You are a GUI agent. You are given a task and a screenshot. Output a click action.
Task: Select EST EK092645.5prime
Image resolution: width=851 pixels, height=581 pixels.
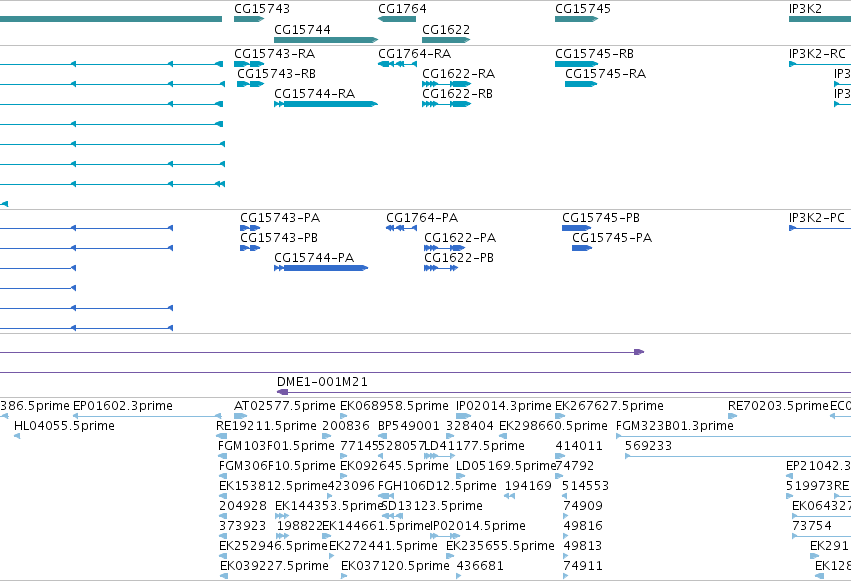(x=344, y=476)
